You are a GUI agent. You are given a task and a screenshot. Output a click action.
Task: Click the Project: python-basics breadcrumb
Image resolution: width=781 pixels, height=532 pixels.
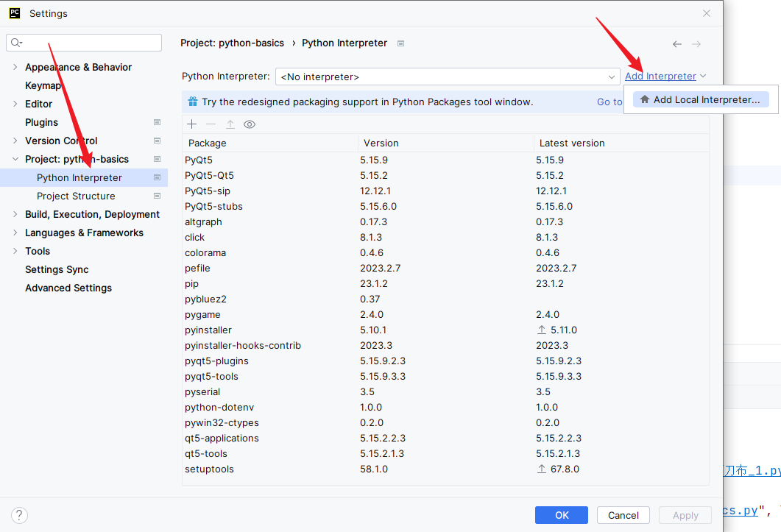232,43
